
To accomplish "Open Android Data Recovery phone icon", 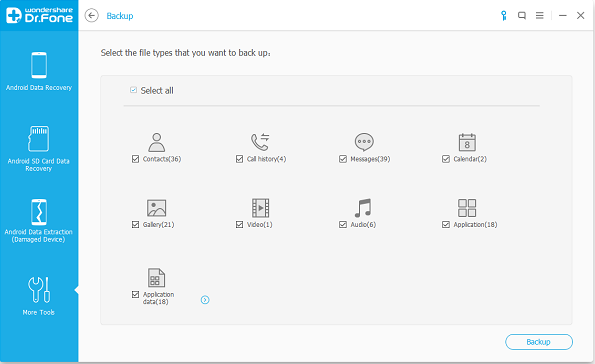I will (39, 65).
